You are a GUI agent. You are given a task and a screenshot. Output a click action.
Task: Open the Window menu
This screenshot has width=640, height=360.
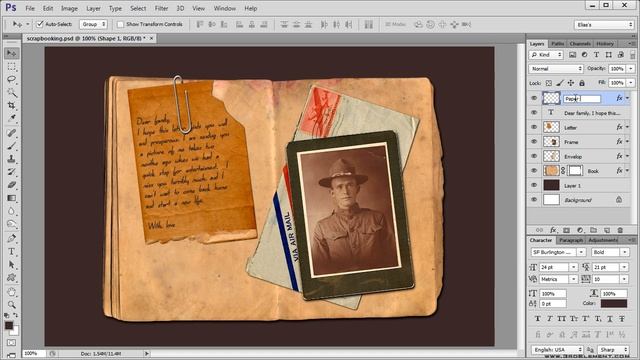pyautogui.click(x=224, y=8)
